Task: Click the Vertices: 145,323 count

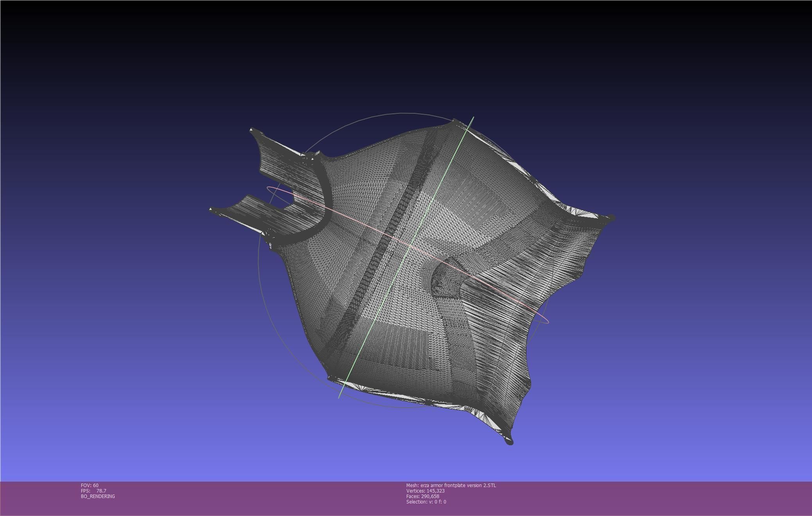Action: (x=425, y=491)
